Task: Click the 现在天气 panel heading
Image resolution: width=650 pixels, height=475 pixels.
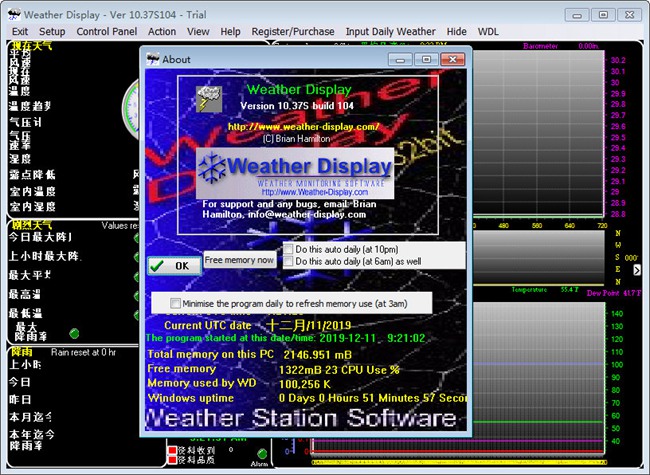Action: pos(32,46)
